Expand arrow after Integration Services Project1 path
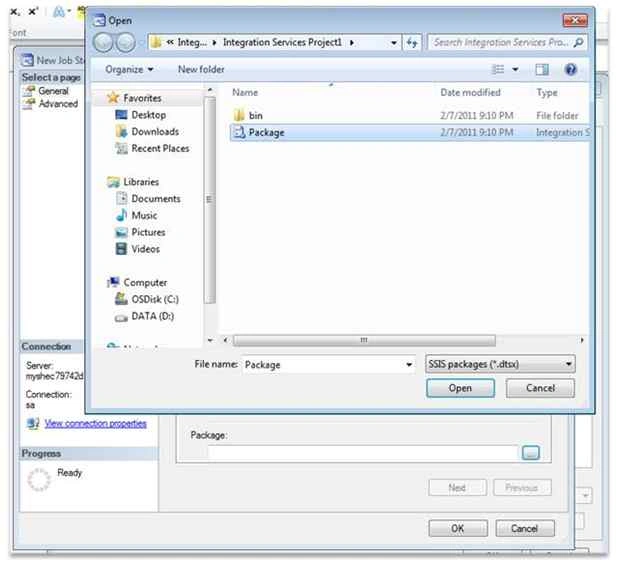Image resolution: width=618 pixels, height=567 pixels. [352, 43]
